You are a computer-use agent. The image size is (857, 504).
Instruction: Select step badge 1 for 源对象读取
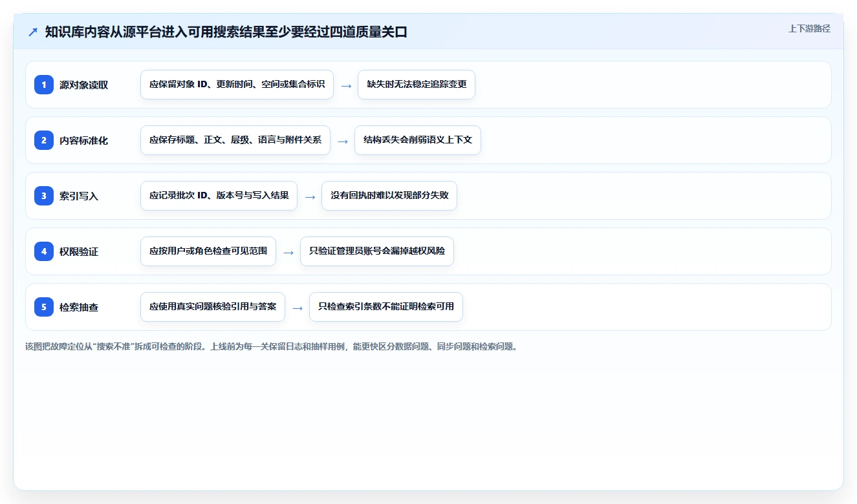click(44, 85)
